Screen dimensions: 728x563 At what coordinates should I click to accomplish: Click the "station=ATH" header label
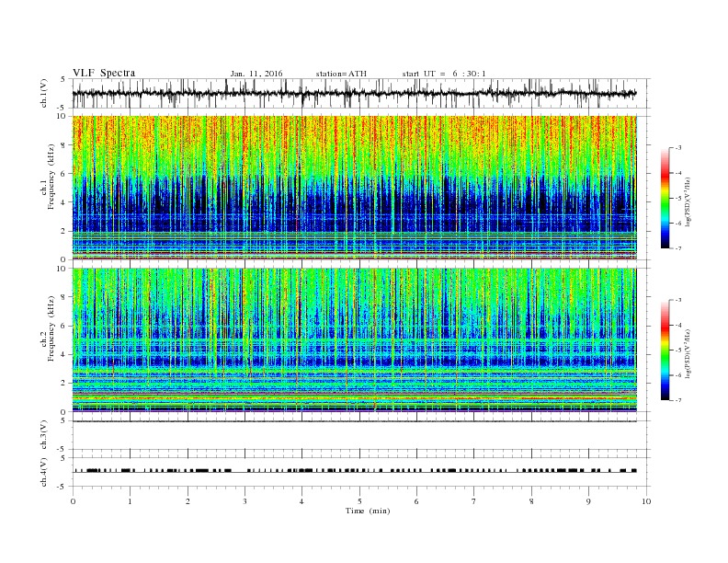point(341,74)
